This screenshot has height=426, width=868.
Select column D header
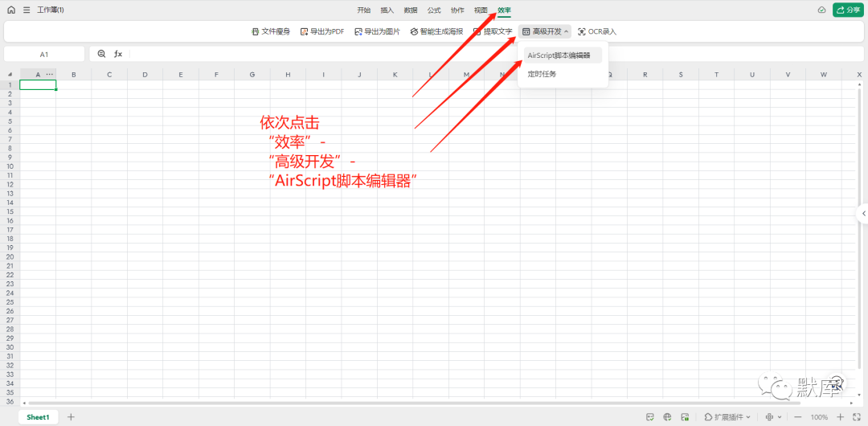click(x=145, y=74)
